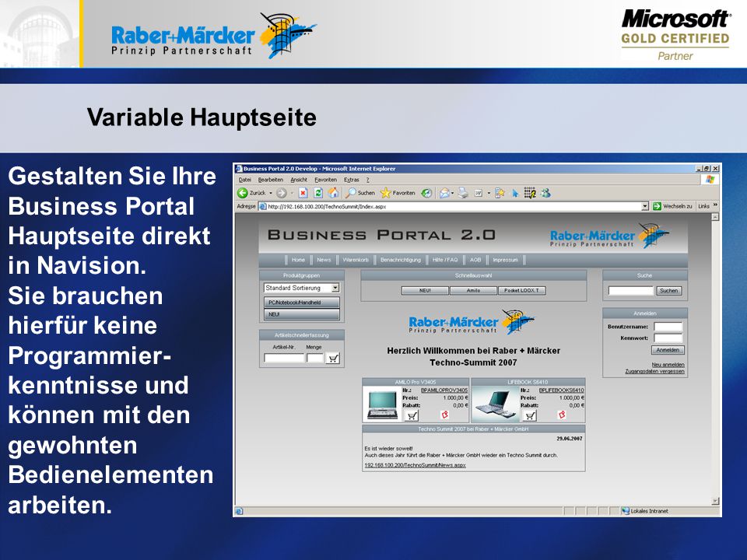
Task: Click the green Wechseln zu go button
Action: point(672,206)
